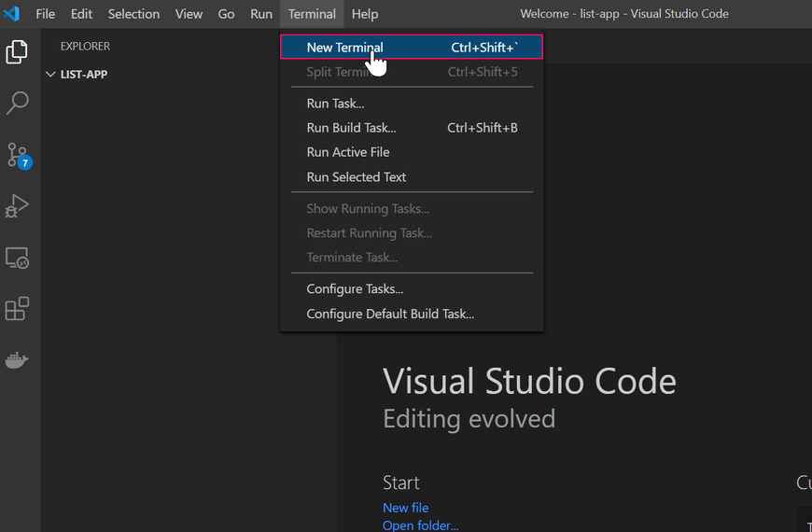Click the Open folder... link
The height and width of the screenshot is (532, 812).
421,525
